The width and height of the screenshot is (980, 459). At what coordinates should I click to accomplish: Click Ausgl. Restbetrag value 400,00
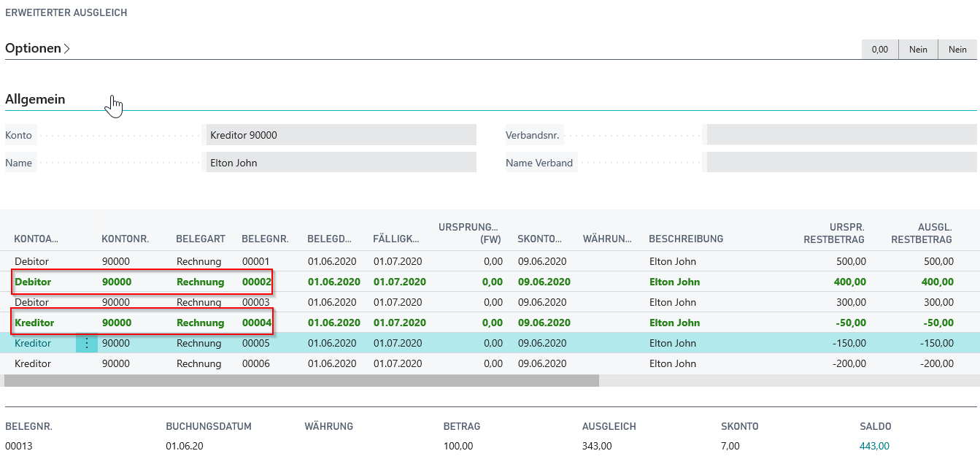938,282
